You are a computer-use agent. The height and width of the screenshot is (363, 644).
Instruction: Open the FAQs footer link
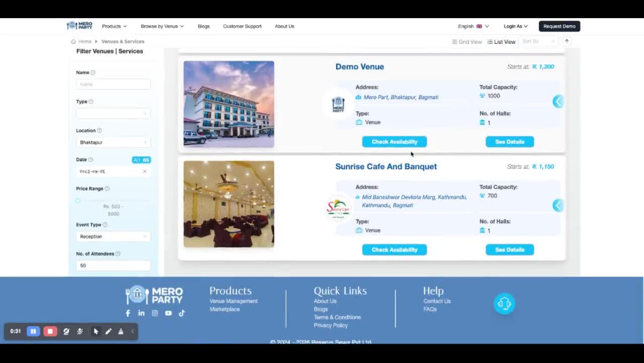coord(430,309)
